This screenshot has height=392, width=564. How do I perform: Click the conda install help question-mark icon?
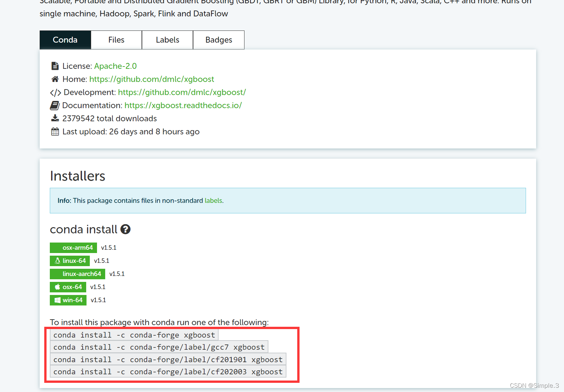[x=126, y=229]
